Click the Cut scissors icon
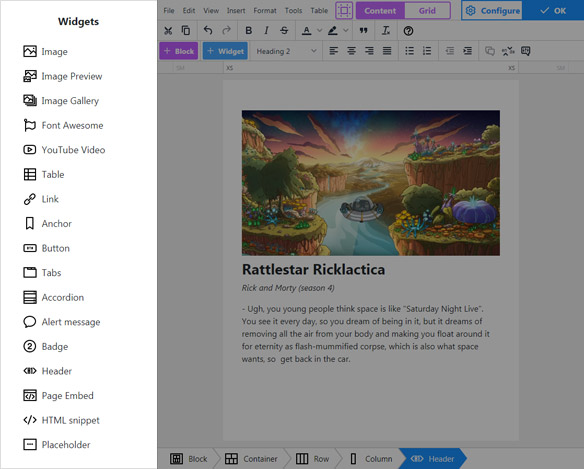584x469 pixels. coord(168,31)
